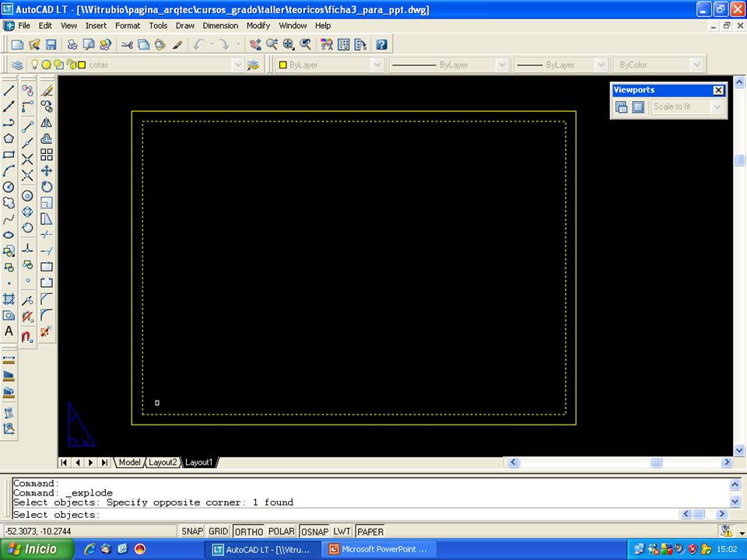Choose Snap to Endpoint object snap

click(28, 127)
